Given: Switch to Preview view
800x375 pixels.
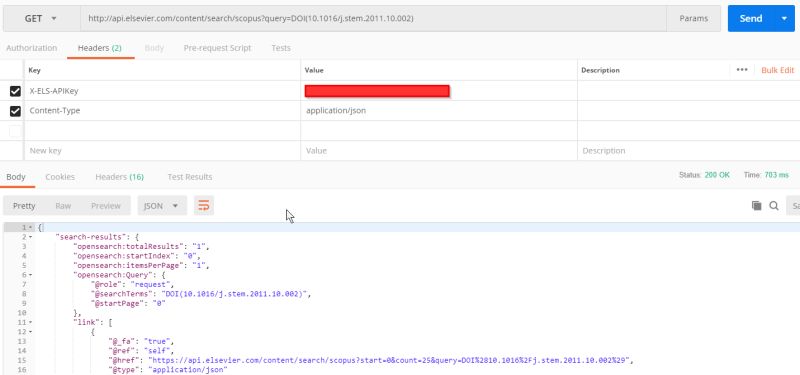Looking at the screenshot, I should point(106,206).
